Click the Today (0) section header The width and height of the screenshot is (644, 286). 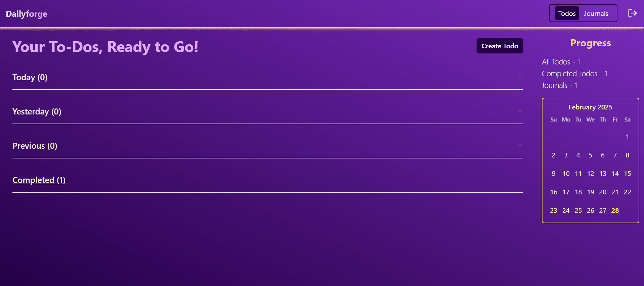(x=30, y=78)
